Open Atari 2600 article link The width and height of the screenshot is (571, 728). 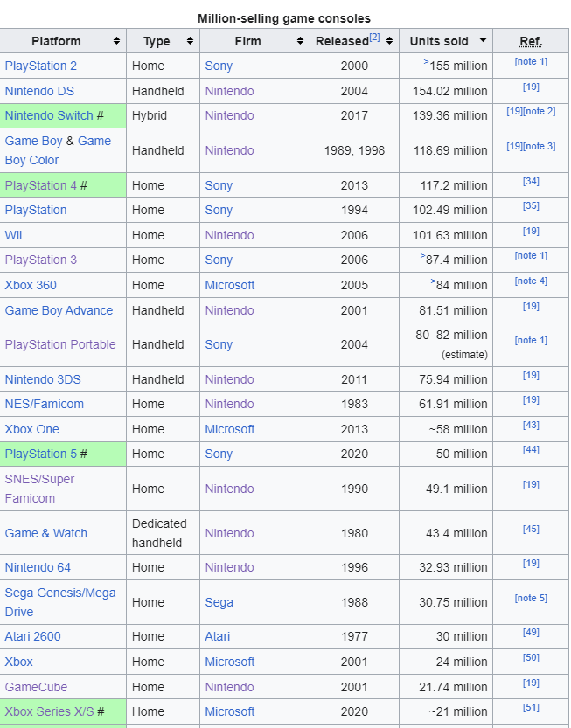32,636
